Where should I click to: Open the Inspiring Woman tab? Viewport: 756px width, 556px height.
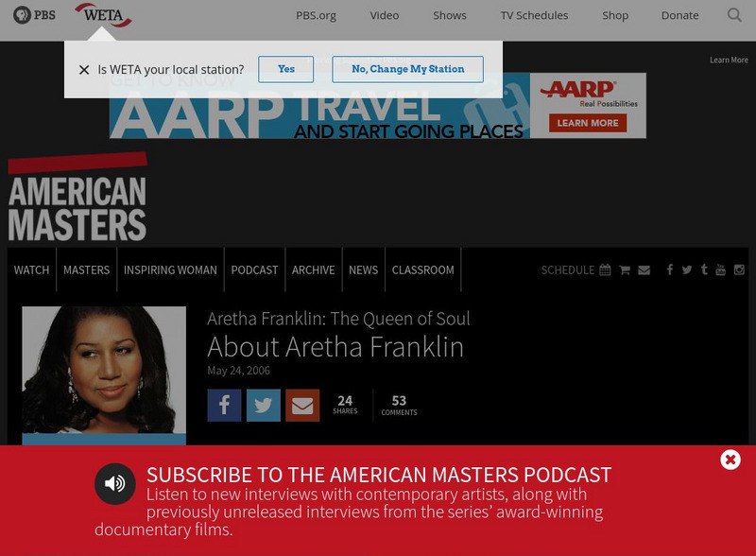(170, 269)
